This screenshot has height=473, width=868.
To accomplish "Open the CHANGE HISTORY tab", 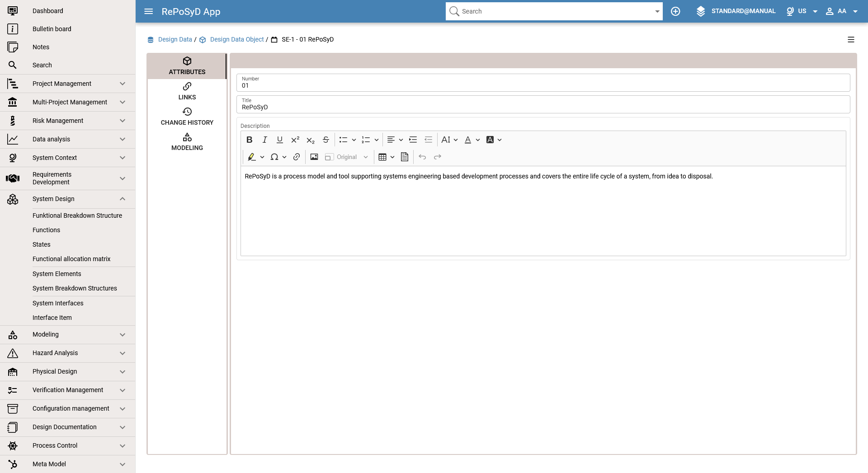I will point(187,117).
